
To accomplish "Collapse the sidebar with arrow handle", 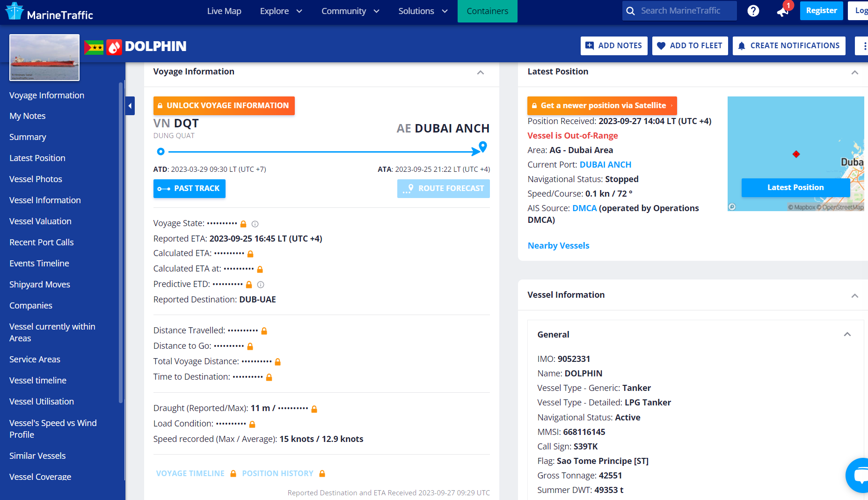I will (130, 106).
